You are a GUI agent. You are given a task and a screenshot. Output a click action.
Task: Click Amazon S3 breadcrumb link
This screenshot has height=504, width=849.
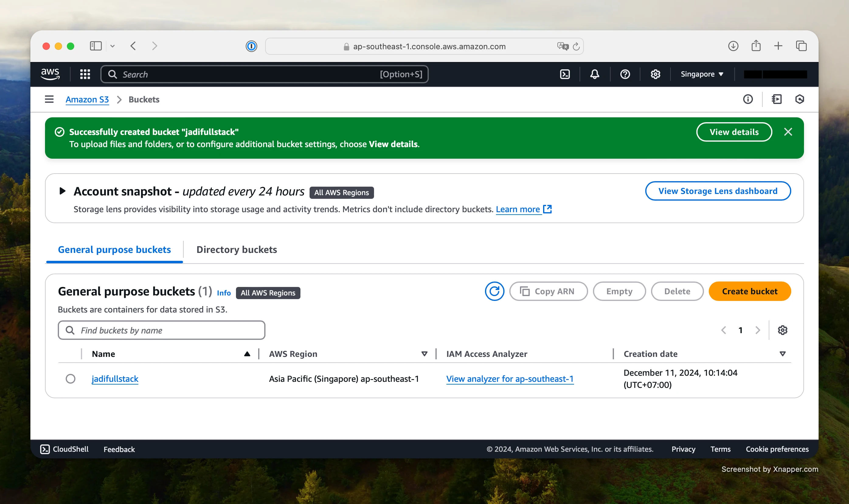(87, 99)
